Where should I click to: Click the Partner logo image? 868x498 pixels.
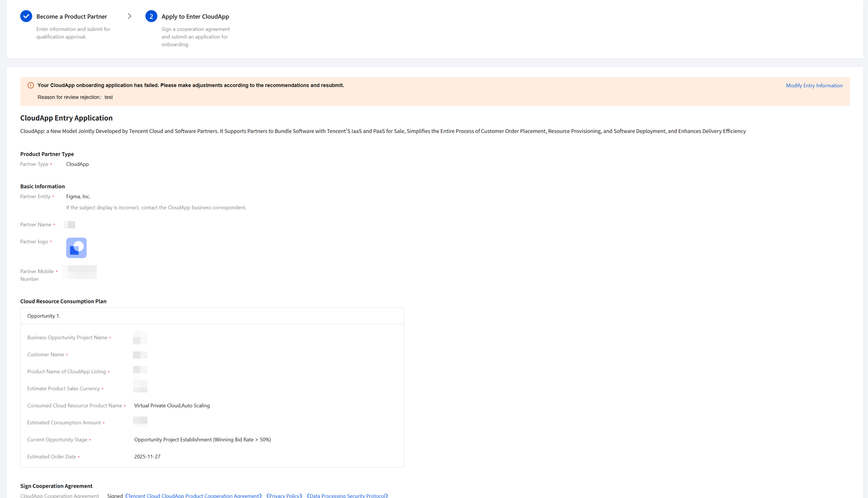[x=76, y=248]
